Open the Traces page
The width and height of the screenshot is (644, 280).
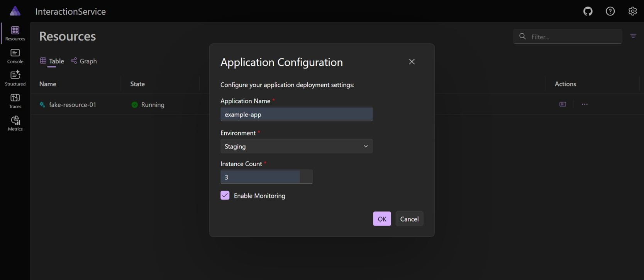pos(15,101)
